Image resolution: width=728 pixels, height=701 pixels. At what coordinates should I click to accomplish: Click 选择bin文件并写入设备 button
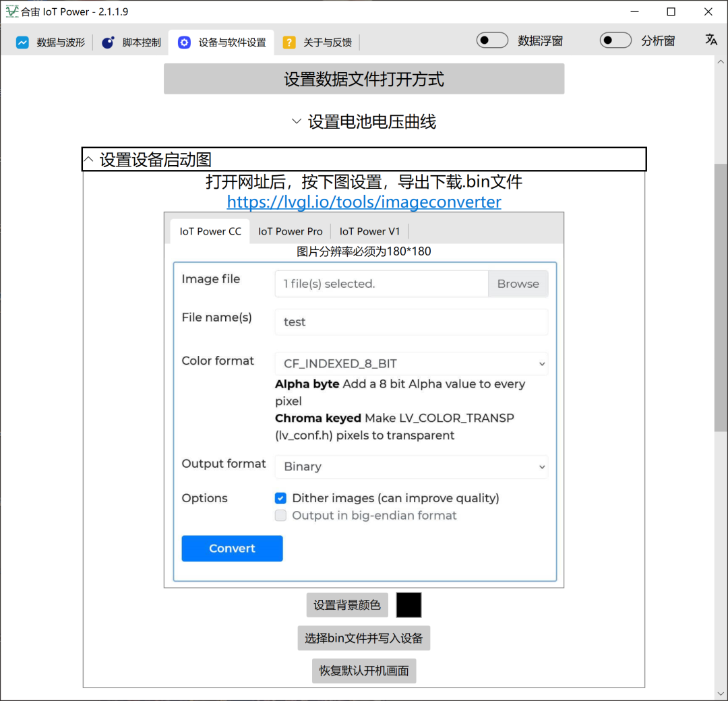click(x=364, y=638)
